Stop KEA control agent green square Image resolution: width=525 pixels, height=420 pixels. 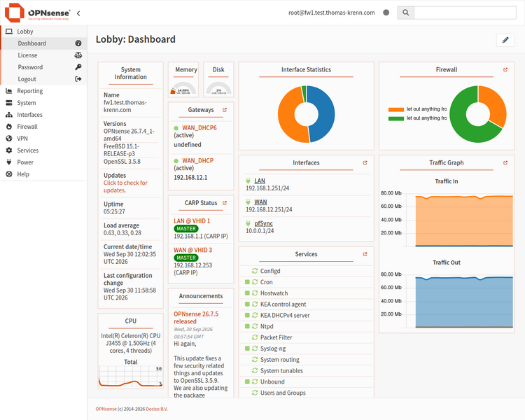pos(247,304)
